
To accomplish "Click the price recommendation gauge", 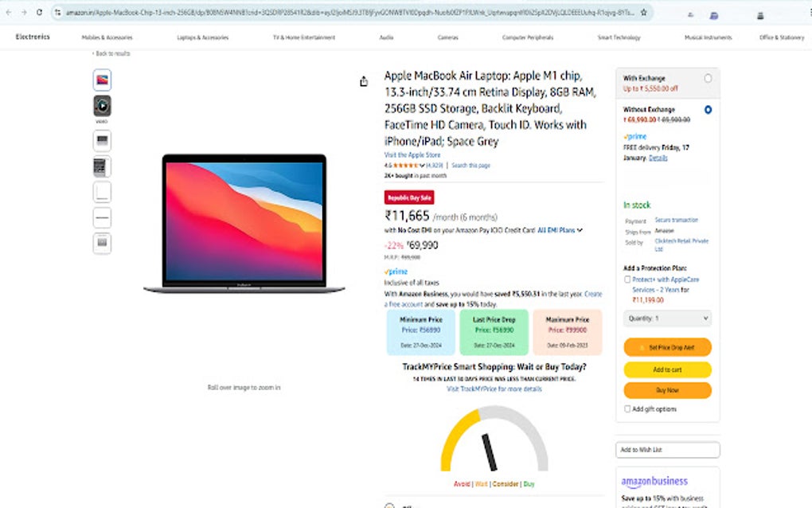I will coord(494,440).
